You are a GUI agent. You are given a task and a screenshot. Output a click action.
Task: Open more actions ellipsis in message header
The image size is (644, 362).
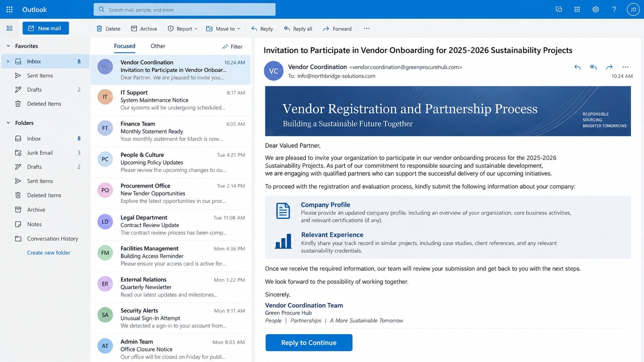626,67
